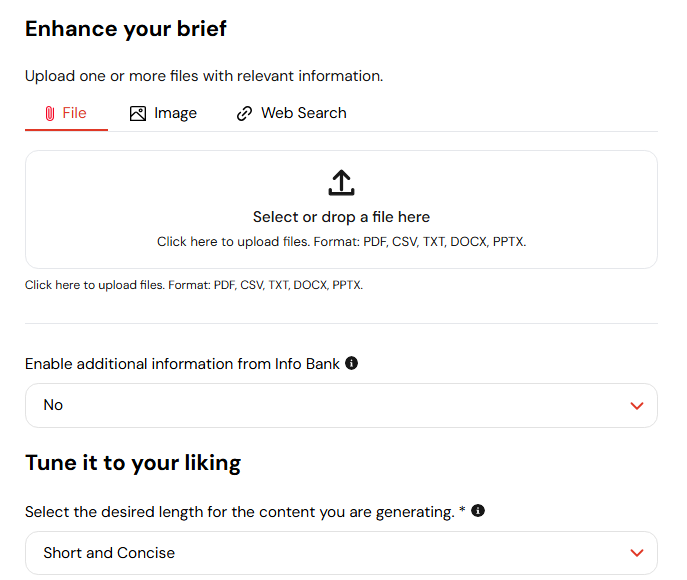This screenshot has width=687, height=580.
Task: Switch to the Image tab
Action: 163,114
